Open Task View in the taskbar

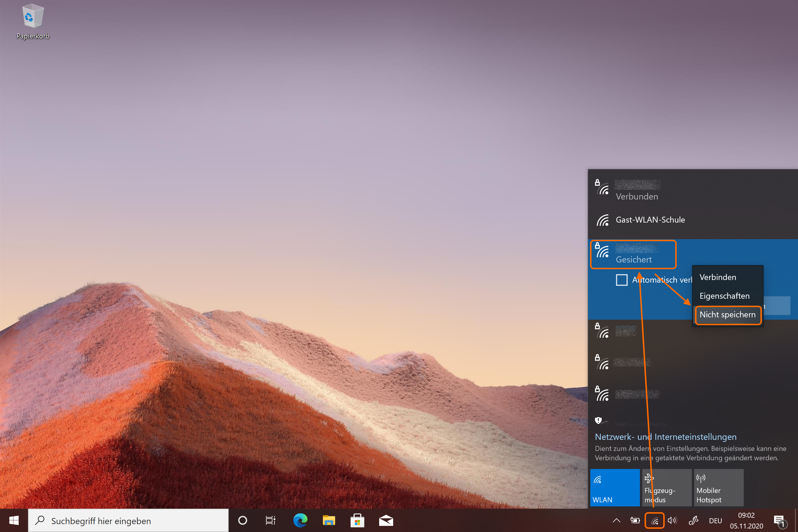[270, 520]
